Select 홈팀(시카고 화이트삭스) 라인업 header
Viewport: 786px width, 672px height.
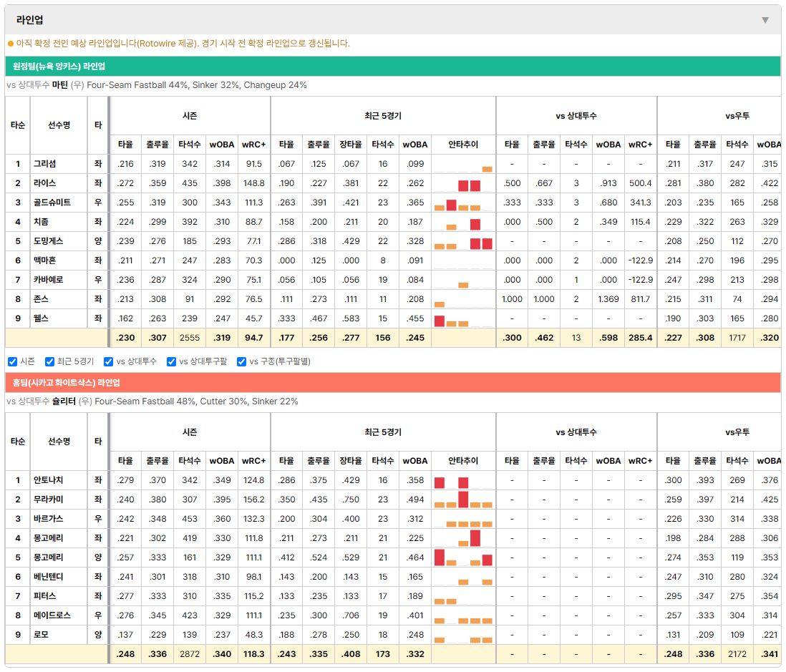[x=392, y=382]
